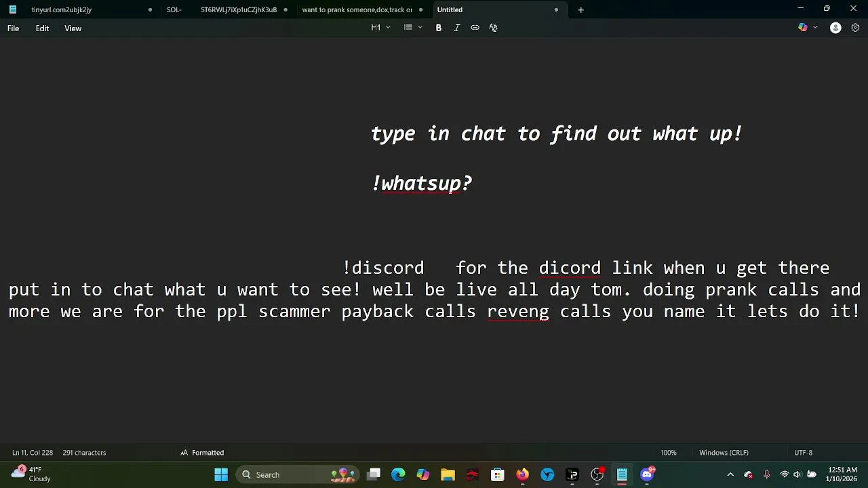Change line ending Windows (CRLF)
868x488 pixels.
click(x=724, y=453)
